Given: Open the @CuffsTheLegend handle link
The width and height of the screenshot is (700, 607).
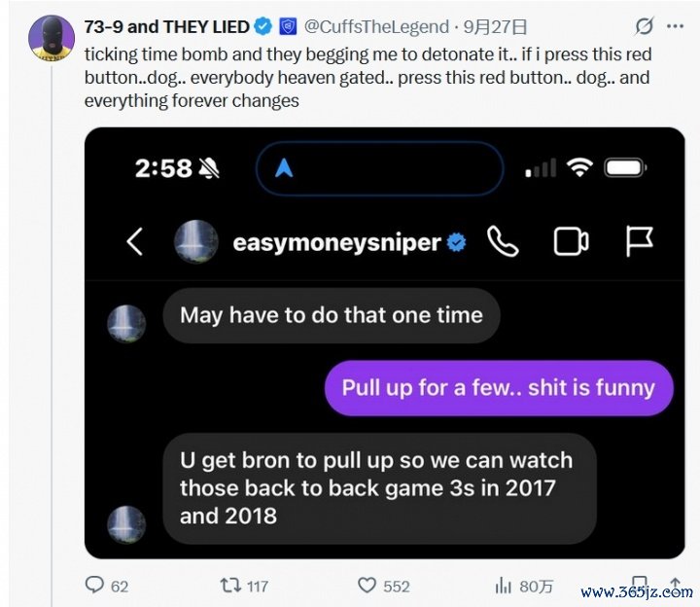Looking at the screenshot, I should coord(376,26).
